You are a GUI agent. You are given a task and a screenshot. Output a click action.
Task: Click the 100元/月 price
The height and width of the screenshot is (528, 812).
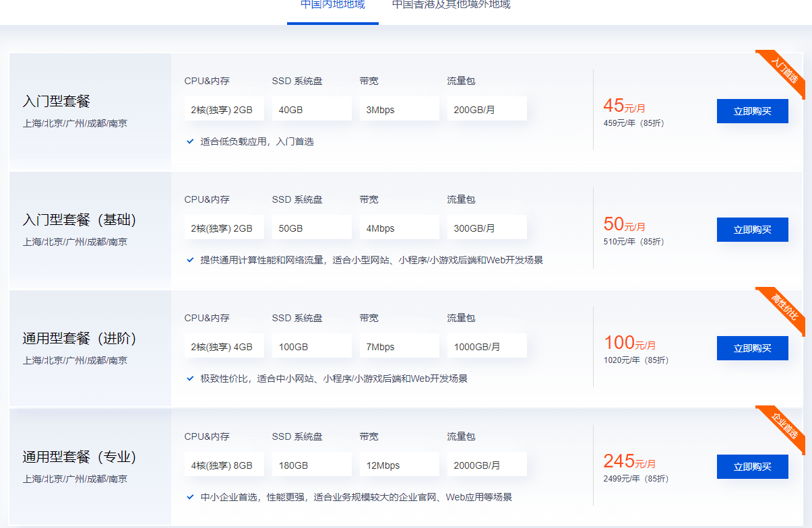tap(629, 343)
